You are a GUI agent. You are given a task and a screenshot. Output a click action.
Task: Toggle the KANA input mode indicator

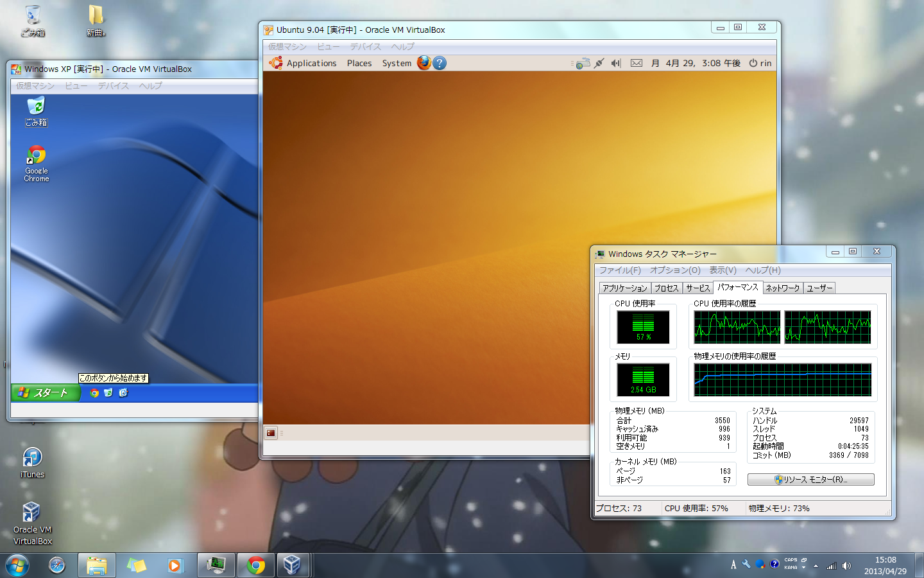coord(791,568)
